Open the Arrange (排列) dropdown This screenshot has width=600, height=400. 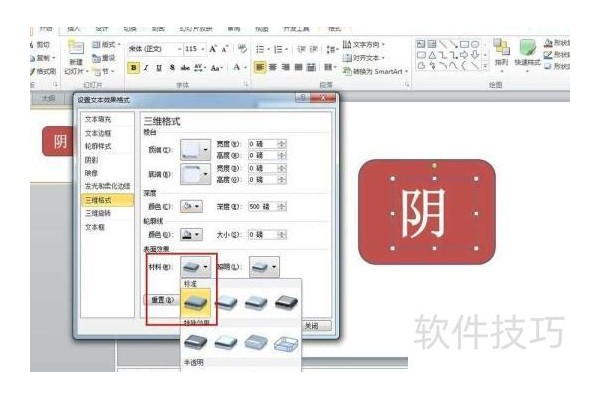point(501,54)
